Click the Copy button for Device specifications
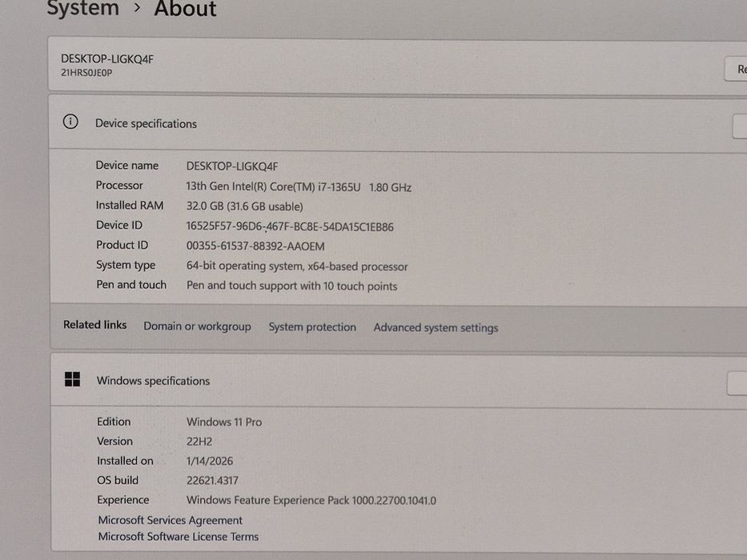The image size is (747, 560). coord(740,126)
